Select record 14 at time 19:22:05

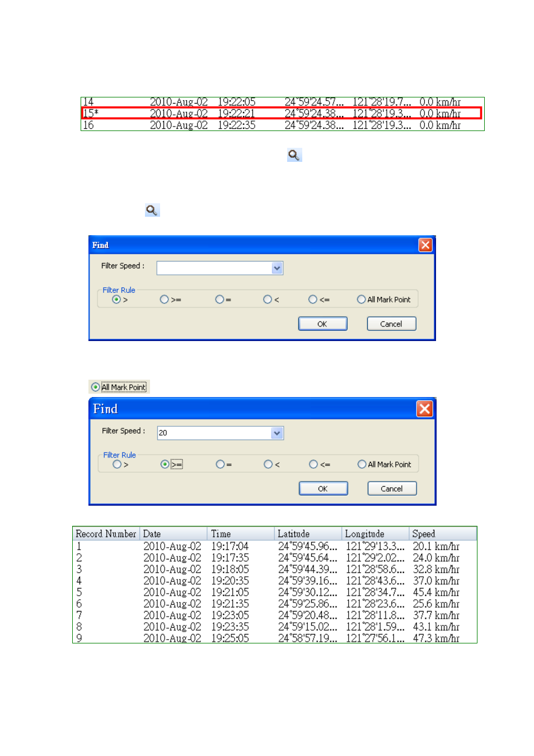coord(282,102)
